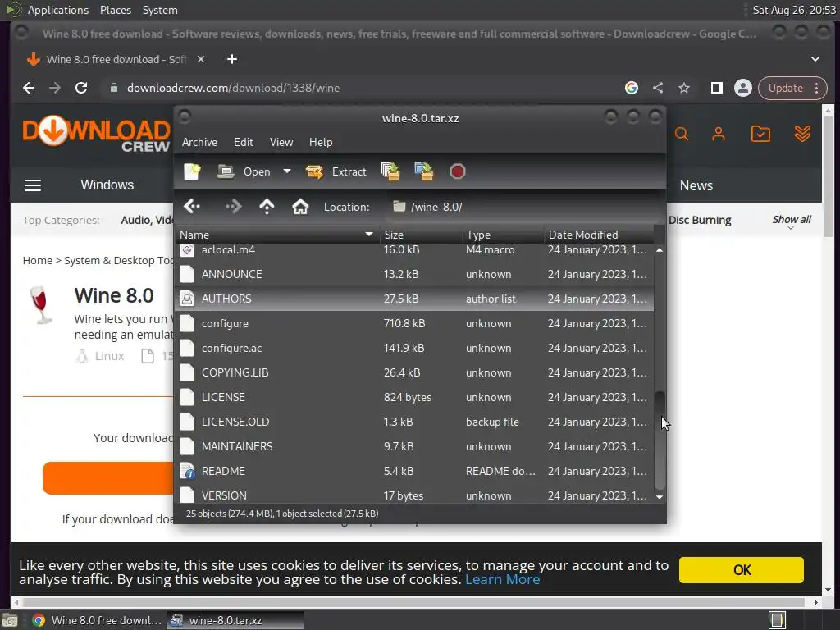Click the README file info icon

tap(187, 472)
